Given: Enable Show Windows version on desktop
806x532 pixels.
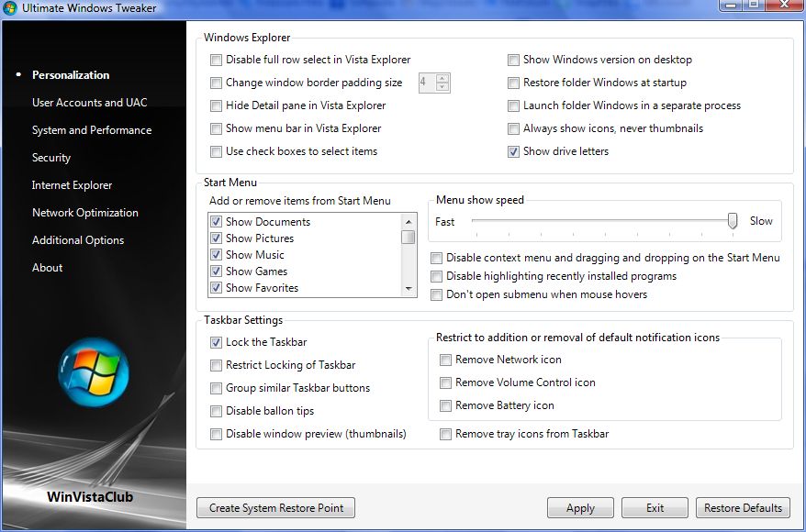Looking at the screenshot, I should [x=513, y=61].
